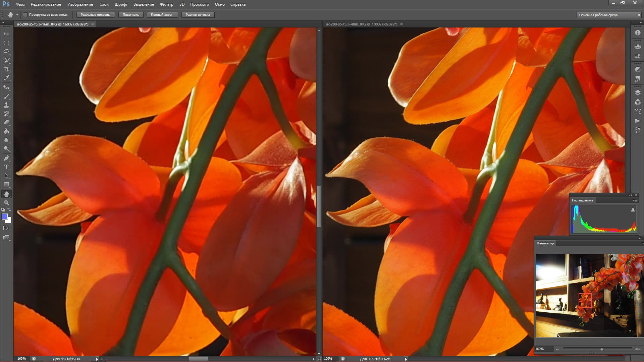This screenshot has height=362, width=644.
Task: Select the Type tool
Action: click(x=6, y=167)
